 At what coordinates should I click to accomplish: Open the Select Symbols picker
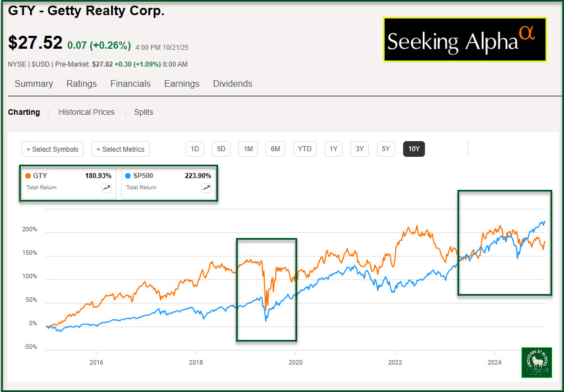(53, 150)
